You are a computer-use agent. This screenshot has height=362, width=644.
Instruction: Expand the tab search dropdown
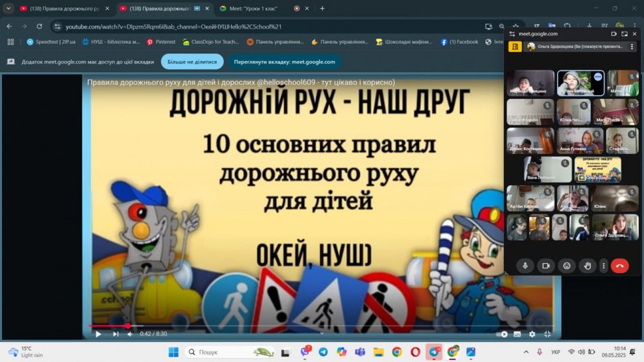8,8
